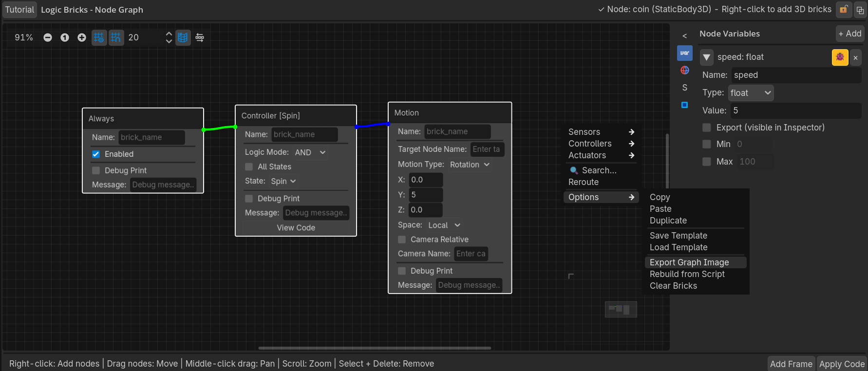Image resolution: width=868 pixels, height=371 pixels.
Task: Click the zoom in plus icon
Action: pyautogui.click(x=82, y=37)
